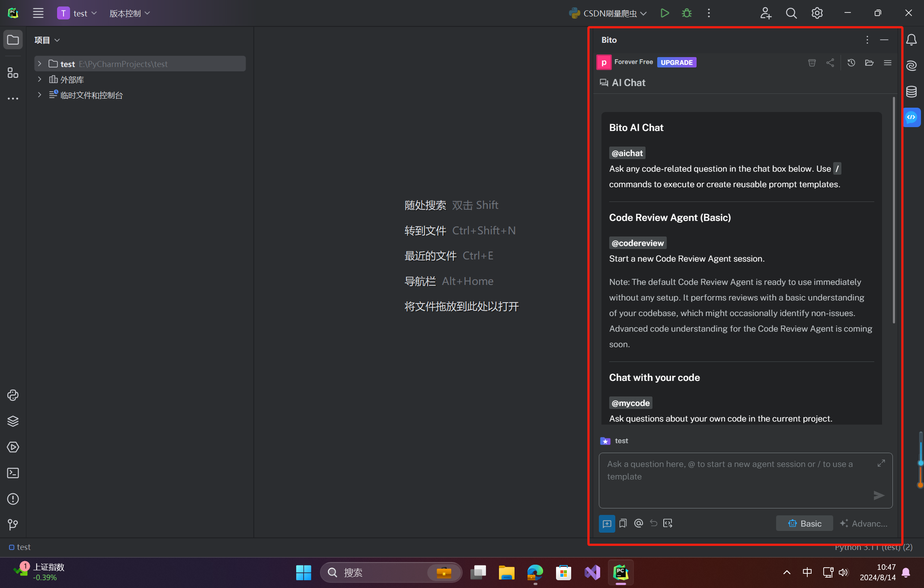
Task: Switch to Advanced AI mode
Action: tap(863, 523)
